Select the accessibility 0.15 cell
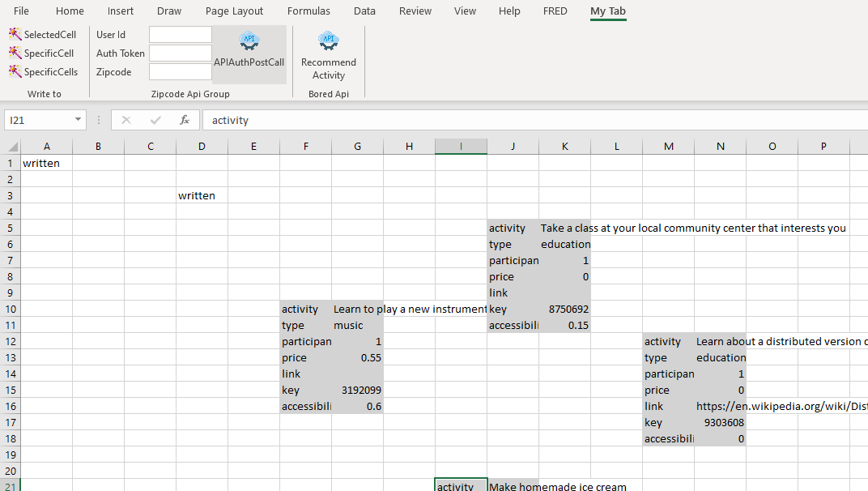 (564, 325)
